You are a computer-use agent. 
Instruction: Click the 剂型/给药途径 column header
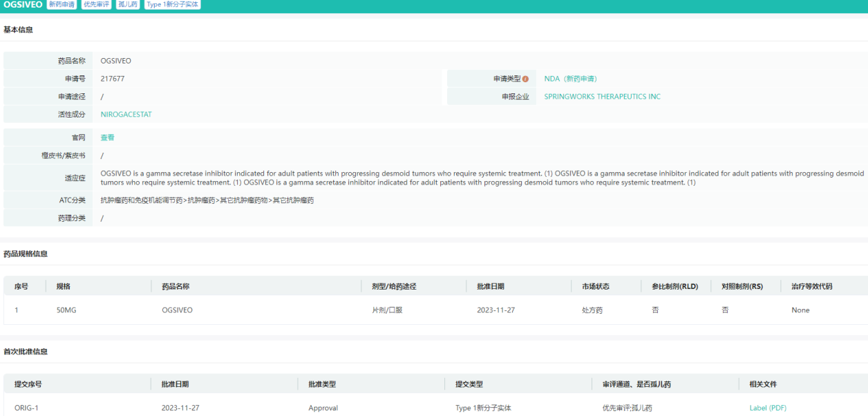click(x=394, y=286)
